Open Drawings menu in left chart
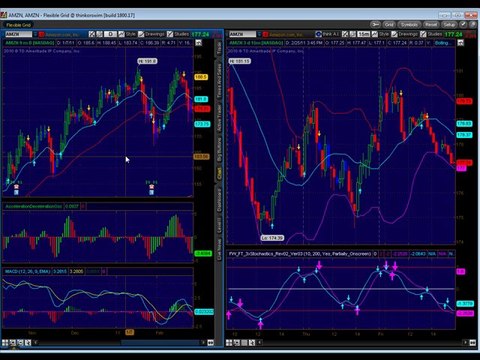 (x=155, y=34)
